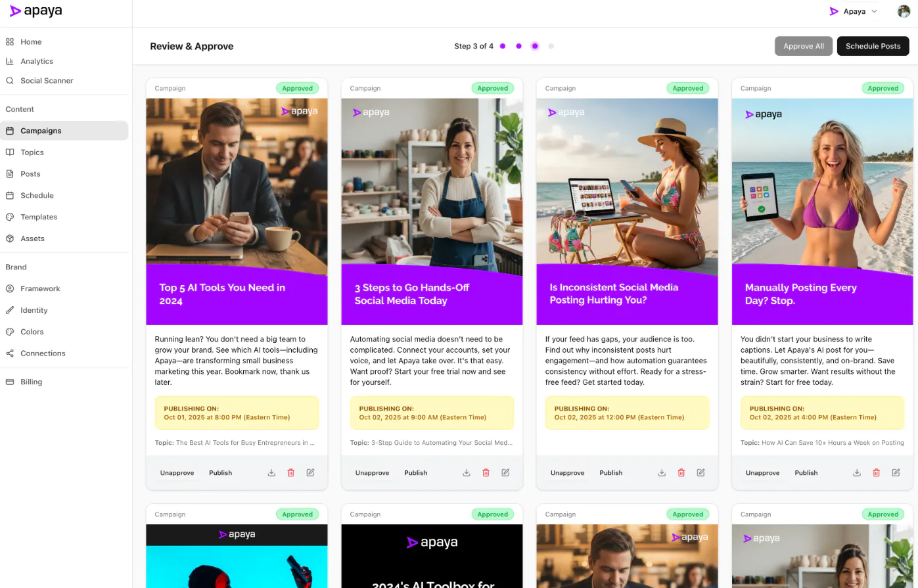
Task: Open the Apaya workspace dropdown
Action: click(854, 11)
